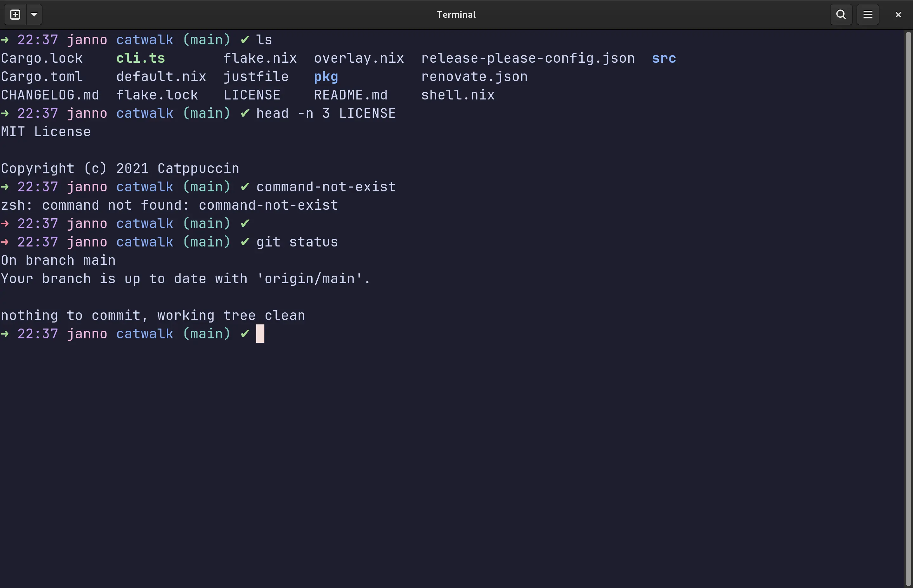Click the search magnifier icon
This screenshot has width=913, height=588.
point(841,15)
